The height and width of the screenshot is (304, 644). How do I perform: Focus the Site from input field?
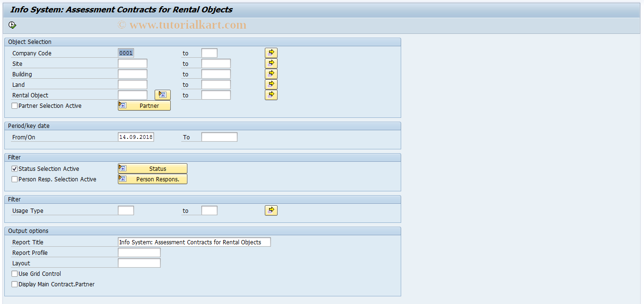point(133,63)
